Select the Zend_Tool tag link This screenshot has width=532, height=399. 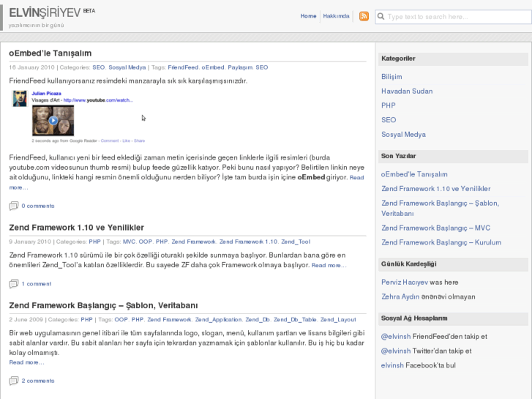296,242
